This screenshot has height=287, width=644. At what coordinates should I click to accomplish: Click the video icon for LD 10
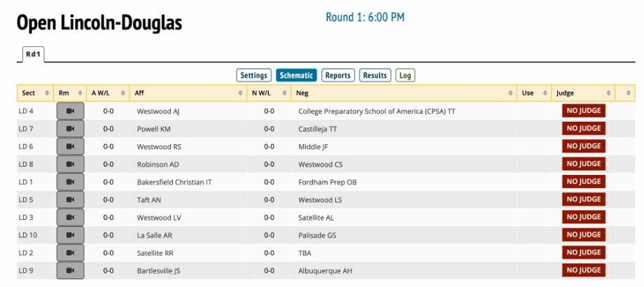[x=70, y=235]
